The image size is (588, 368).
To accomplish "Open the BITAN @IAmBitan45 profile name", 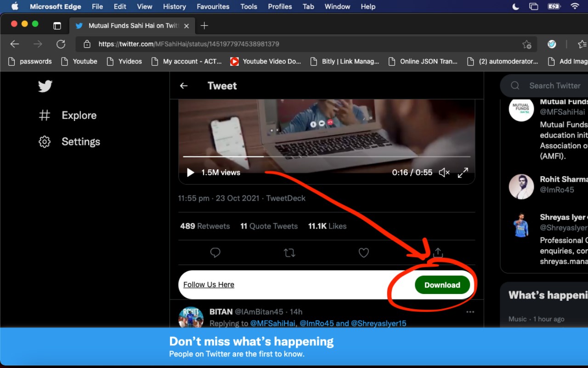I will [x=246, y=312].
